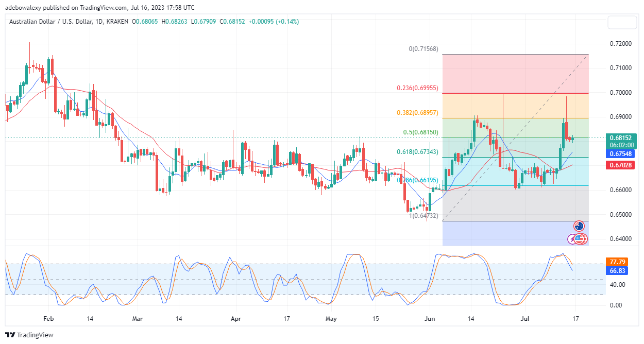This screenshot has height=344, width=644.
Task: Click the purple lightning bolt event icon
Action: click(x=572, y=239)
